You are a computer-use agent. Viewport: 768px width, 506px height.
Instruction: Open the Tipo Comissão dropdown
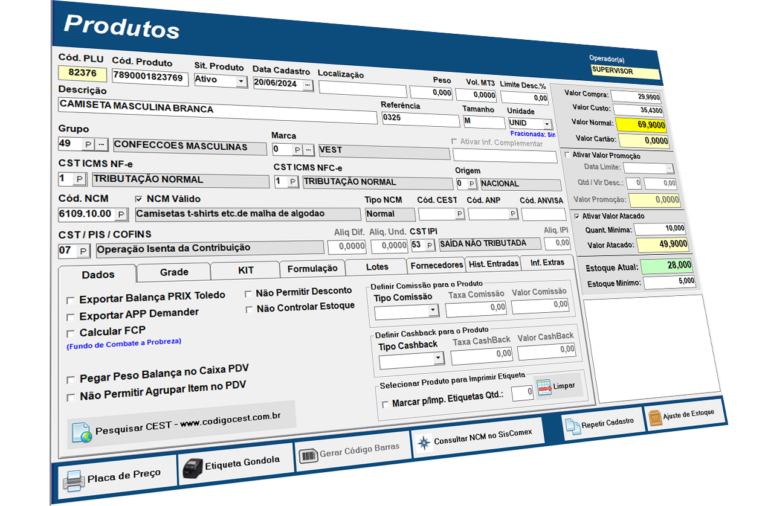click(432, 310)
